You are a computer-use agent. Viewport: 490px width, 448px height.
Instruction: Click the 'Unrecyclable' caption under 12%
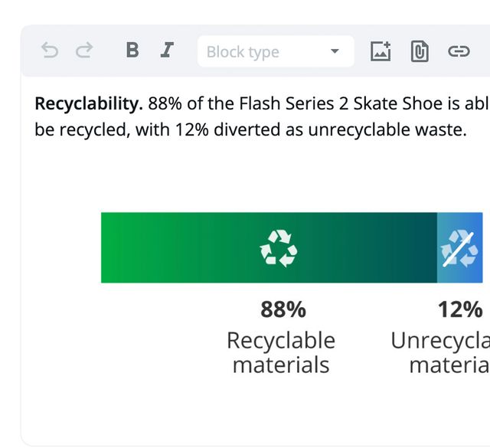[440, 341]
